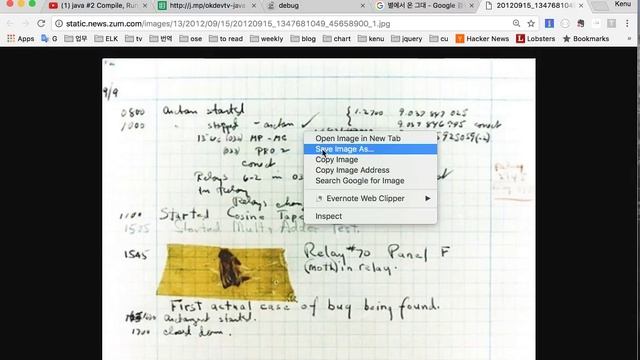Bookmark this page with the star icon
640x360 pixels.
coord(531,24)
